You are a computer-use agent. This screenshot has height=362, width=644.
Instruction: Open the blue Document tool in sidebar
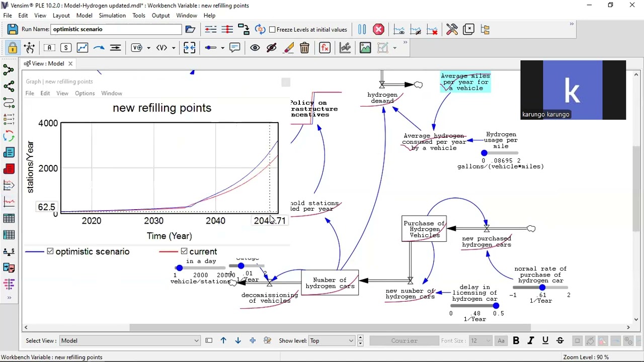tap(9, 152)
